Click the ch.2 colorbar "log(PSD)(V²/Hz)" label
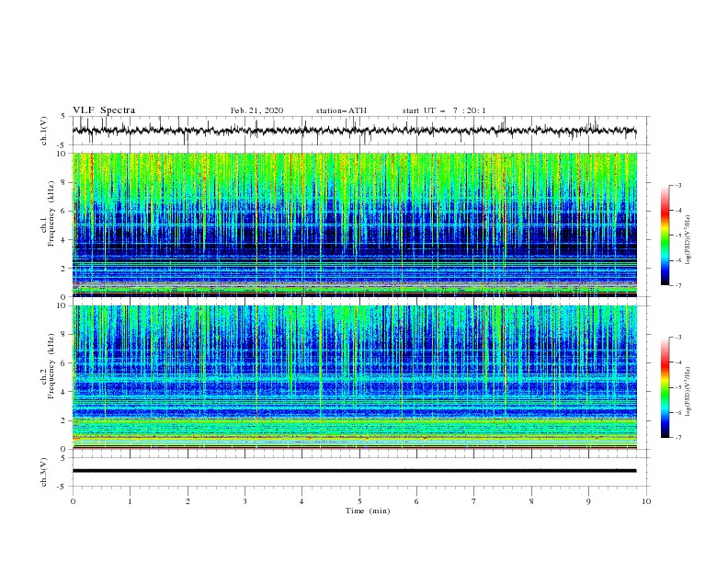728x563 pixels. [x=688, y=391]
